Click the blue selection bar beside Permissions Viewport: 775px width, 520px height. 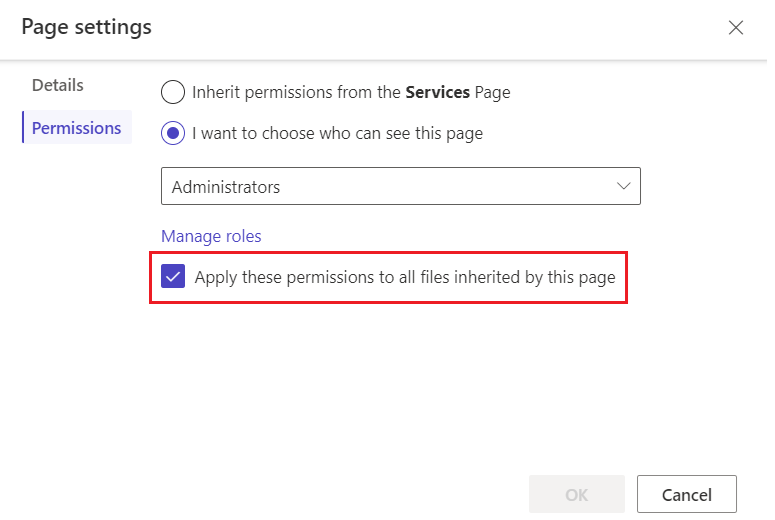point(23,128)
